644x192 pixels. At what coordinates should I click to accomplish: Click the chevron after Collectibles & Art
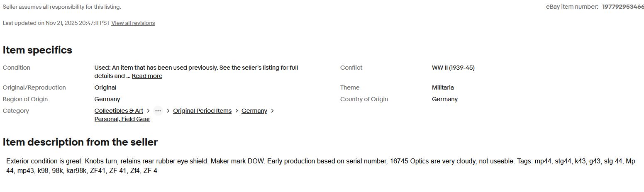tap(148, 111)
